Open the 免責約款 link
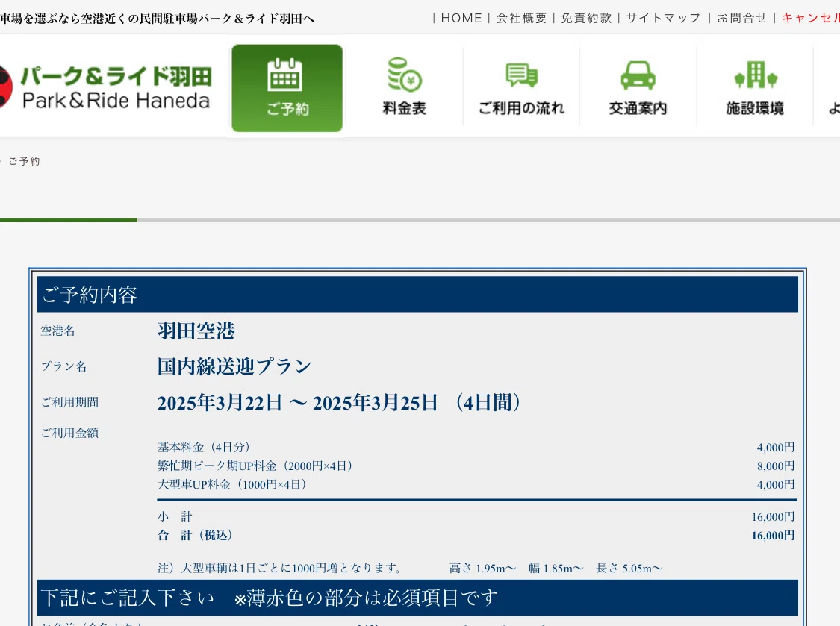This screenshot has height=626, width=840. tap(586, 18)
